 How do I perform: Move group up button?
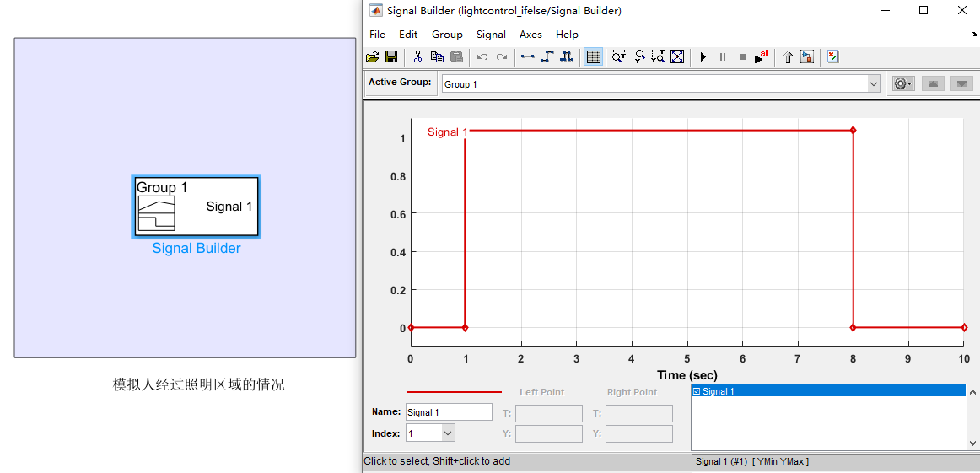pos(933,83)
